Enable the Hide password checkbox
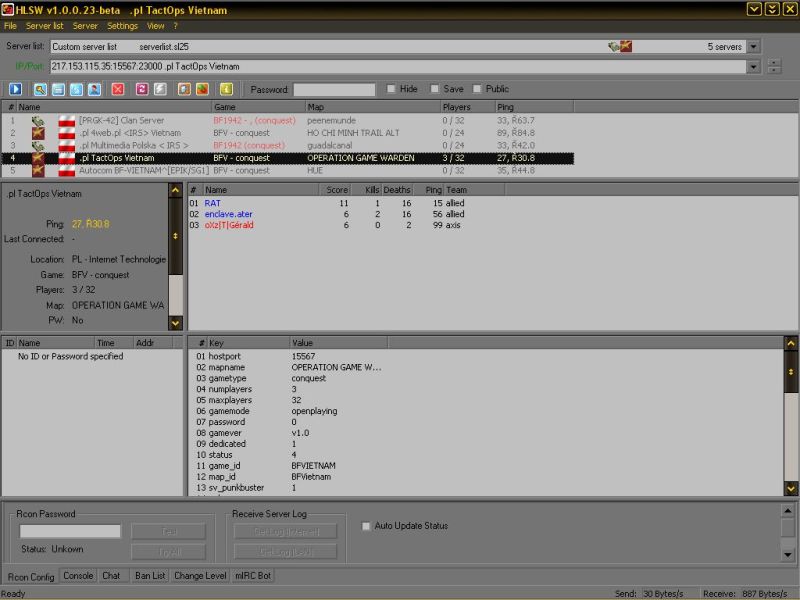The width and height of the screenshot is (800, 600). click(x=392, y=89)
